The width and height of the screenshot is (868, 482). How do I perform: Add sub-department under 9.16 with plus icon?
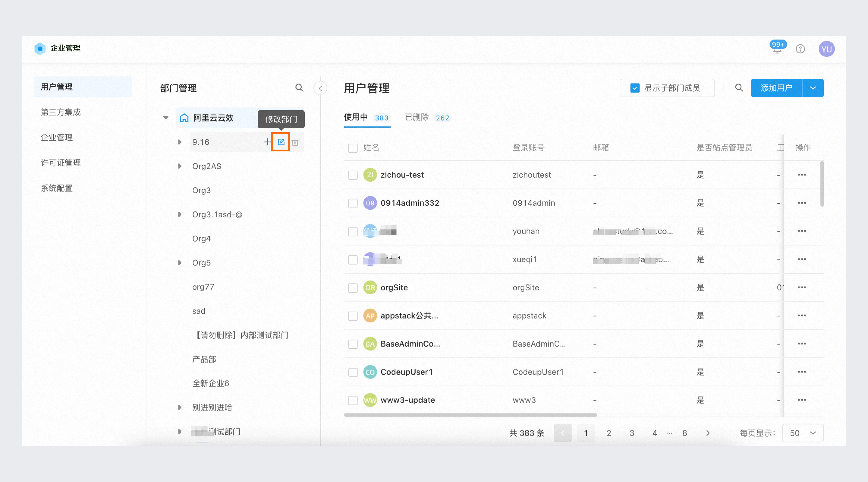click(267, 142)
